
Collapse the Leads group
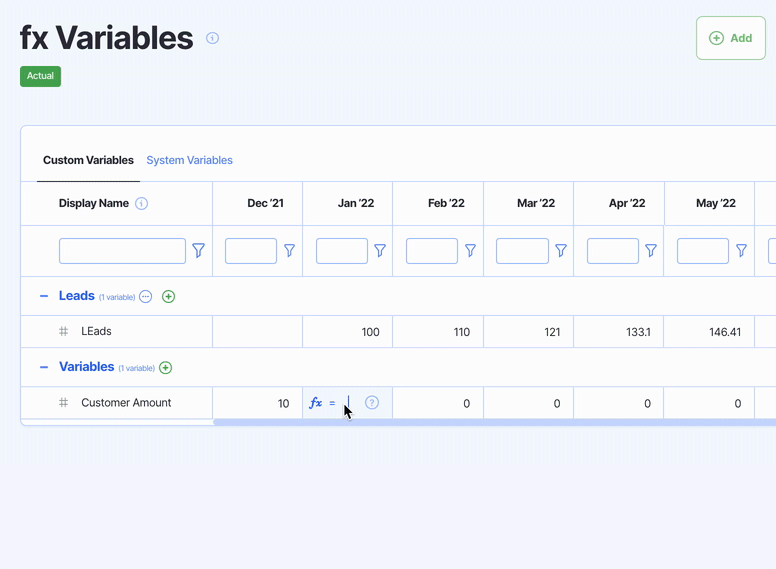click(44, 297)
